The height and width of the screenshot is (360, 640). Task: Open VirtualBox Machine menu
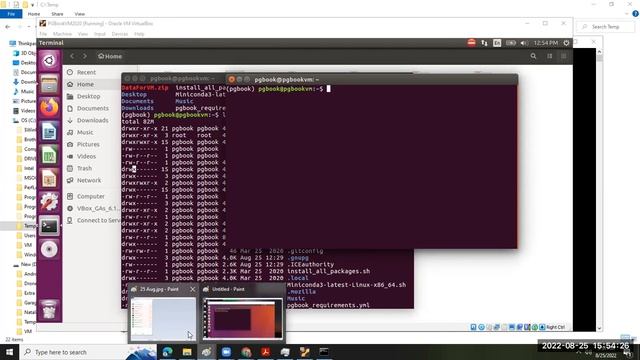62,34
